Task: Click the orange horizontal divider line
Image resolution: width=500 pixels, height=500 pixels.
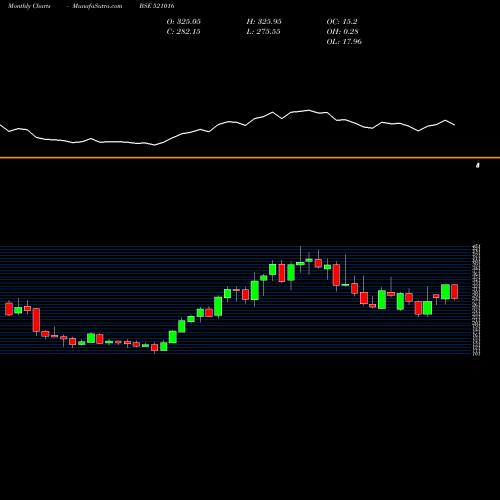Action: pos(250,157)
